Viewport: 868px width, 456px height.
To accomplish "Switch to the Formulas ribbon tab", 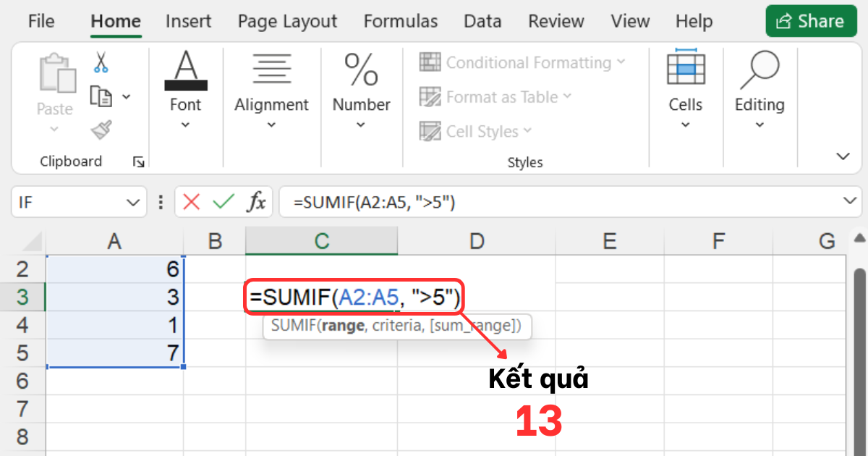I will 401,21.
